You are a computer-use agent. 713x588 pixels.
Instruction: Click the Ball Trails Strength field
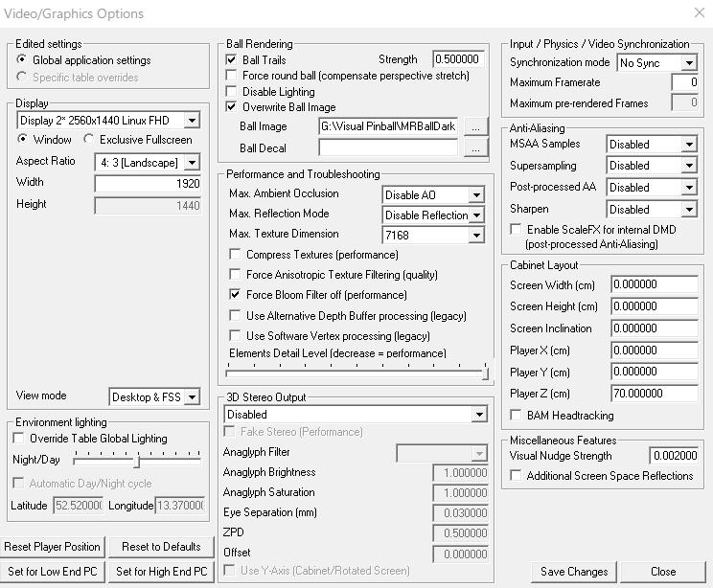tap(458, 59)
